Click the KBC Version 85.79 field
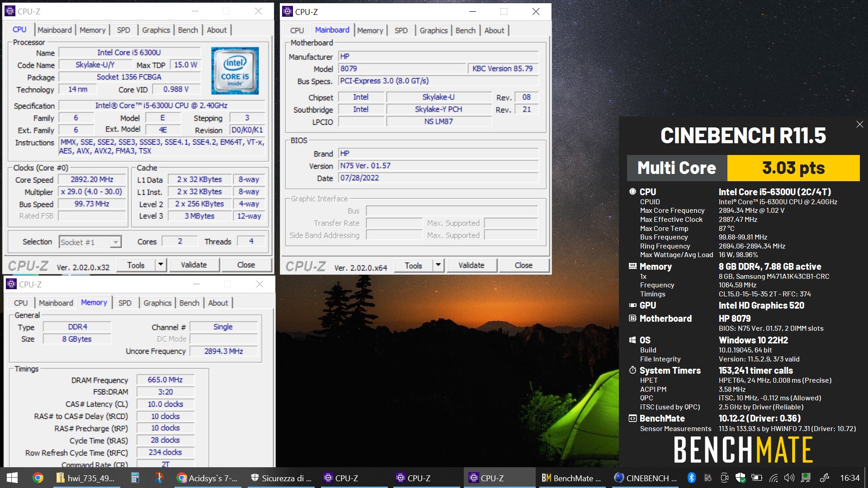 click(x=503, y=68)
